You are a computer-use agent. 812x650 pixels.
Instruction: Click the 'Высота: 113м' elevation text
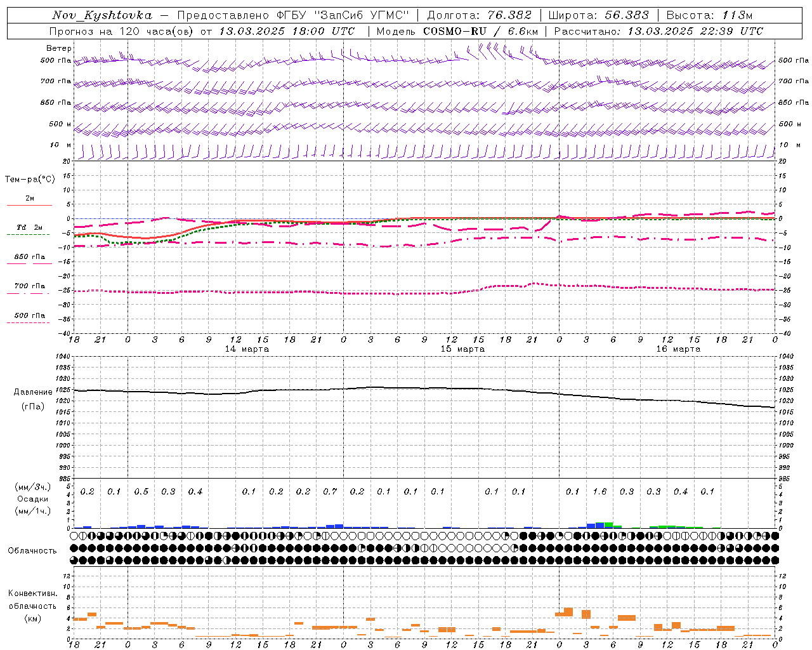709,15
